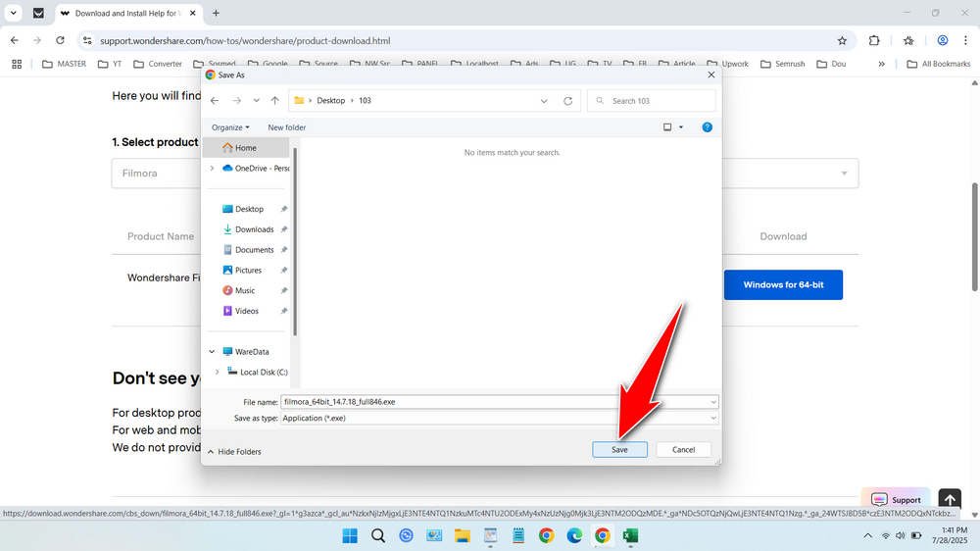Close the Download and Install Help tab

click(193, 13)
